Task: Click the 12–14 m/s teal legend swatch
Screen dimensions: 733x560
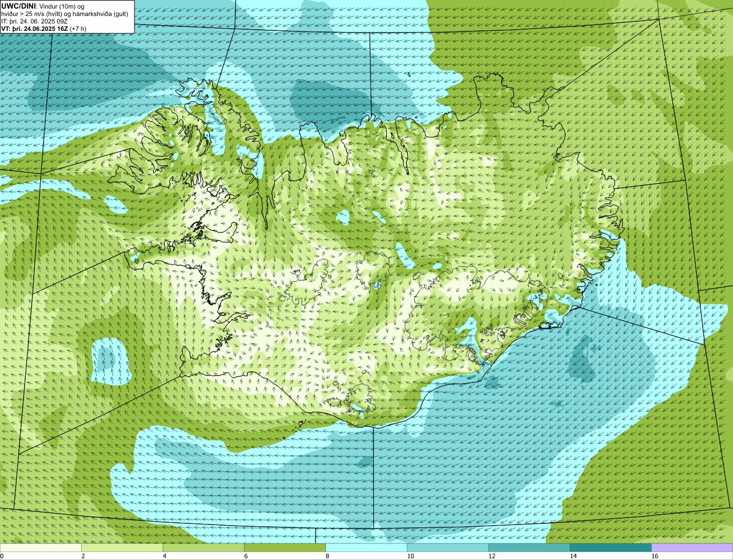Action: point(529,548)
